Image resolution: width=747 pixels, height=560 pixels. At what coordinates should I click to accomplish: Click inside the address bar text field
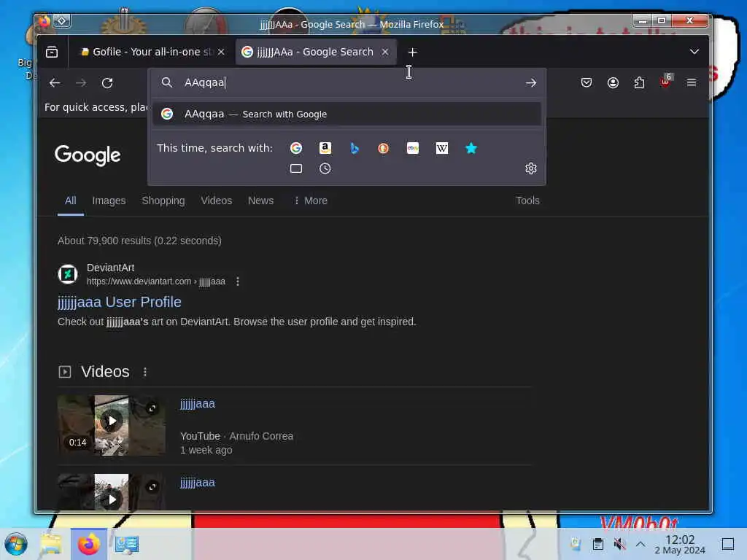[x=348, y=83]
